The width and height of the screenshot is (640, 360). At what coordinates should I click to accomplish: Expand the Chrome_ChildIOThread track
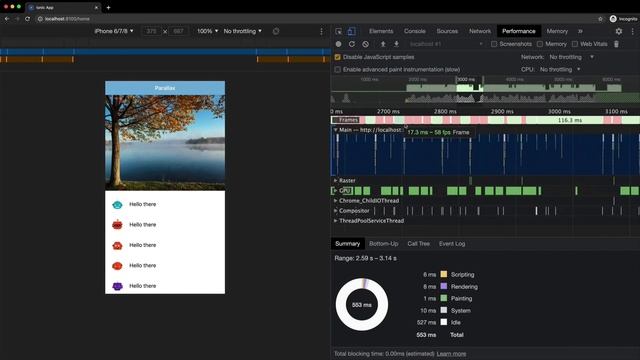pyautogui.click(x=336, y=201)
